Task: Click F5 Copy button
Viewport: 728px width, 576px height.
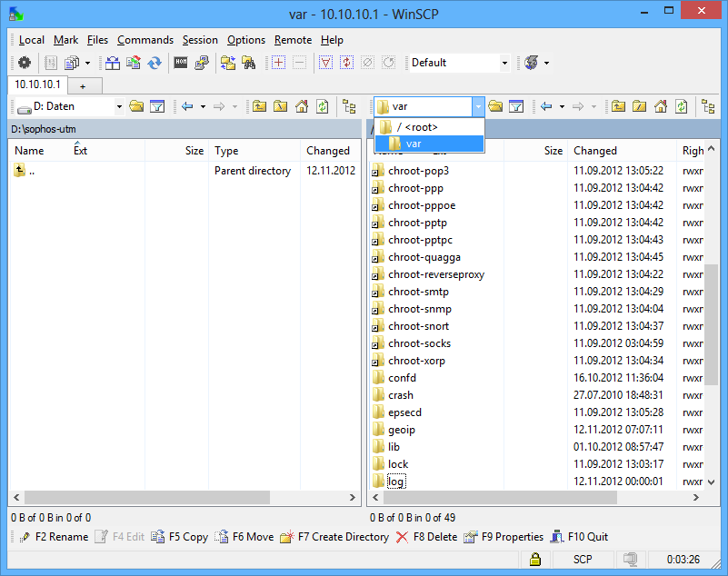Action: point(180,537)
